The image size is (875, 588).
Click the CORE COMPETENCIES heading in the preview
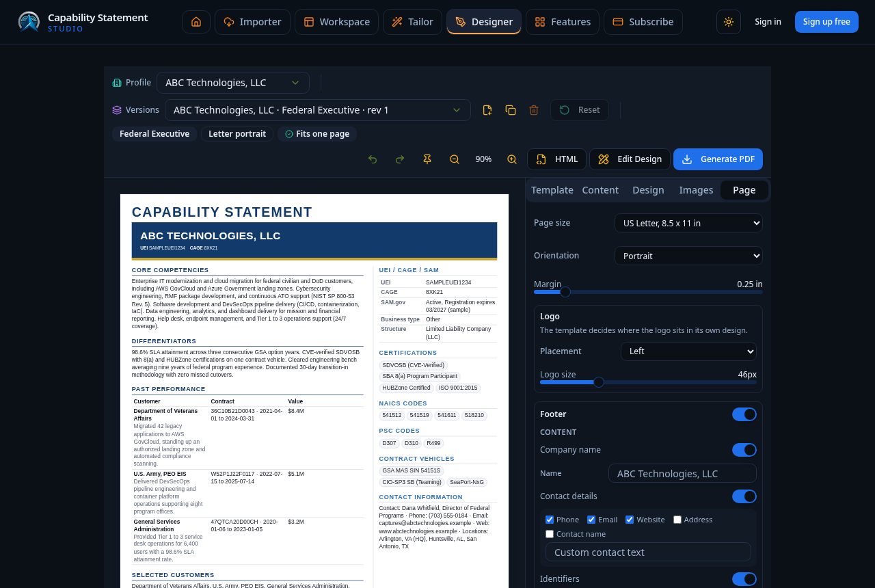[170, 270]
